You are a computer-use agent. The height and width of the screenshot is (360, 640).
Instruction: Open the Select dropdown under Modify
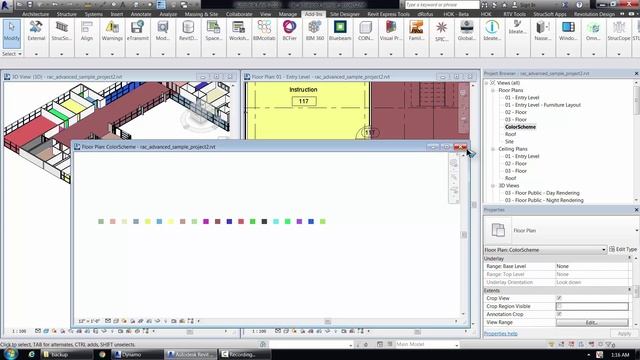(12, 54)
